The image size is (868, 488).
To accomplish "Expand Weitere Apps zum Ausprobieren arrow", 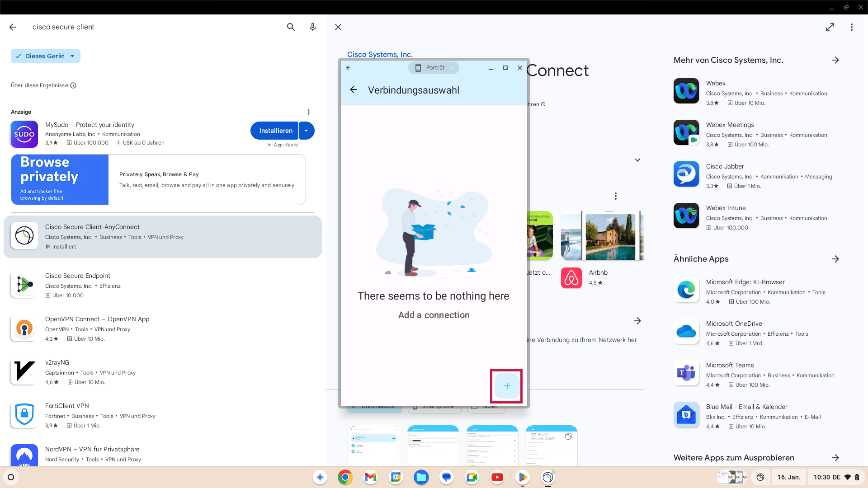I will (x=835, y=458).
